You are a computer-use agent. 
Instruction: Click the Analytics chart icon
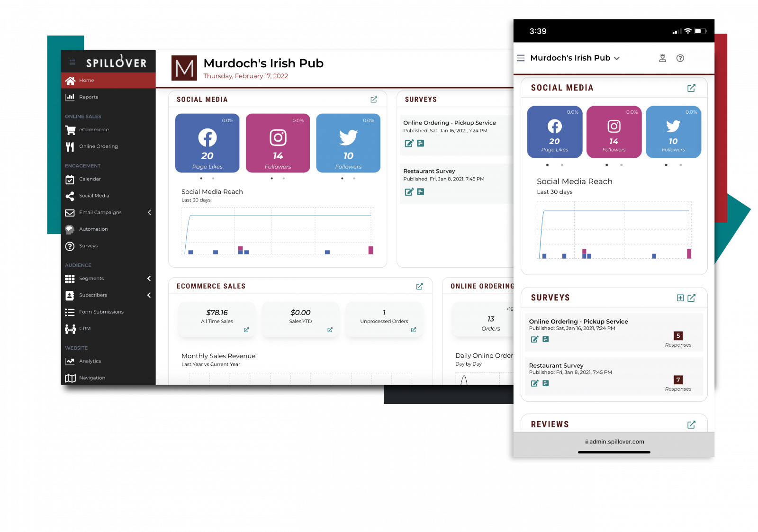(70, 361)
